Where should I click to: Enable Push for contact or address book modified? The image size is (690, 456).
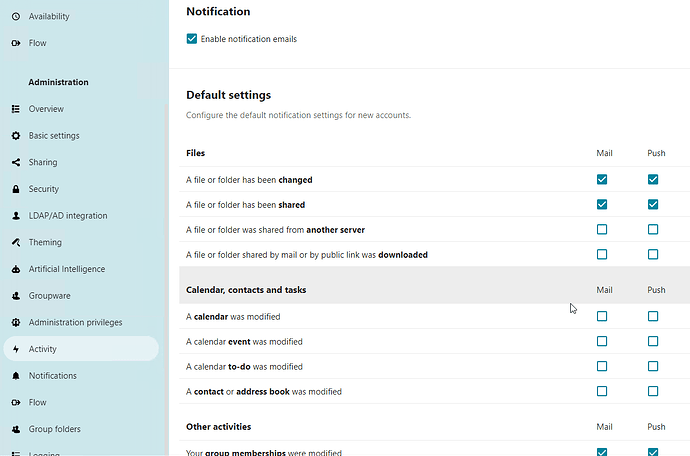[653, 391]
